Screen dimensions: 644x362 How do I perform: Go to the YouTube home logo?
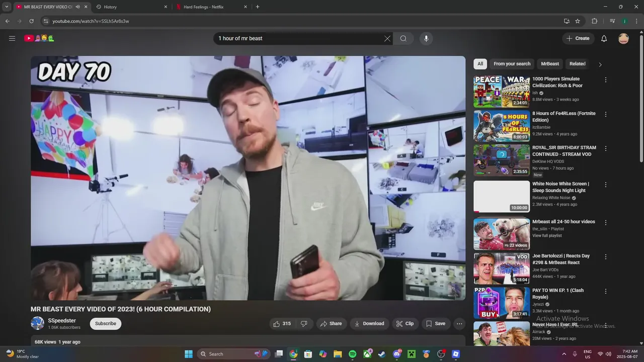39,38
